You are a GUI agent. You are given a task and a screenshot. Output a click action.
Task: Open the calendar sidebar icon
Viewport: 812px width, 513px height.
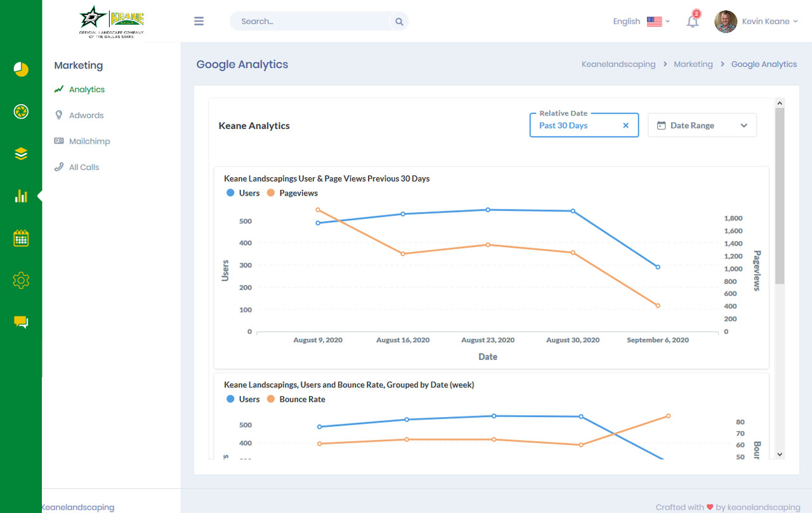point(21,238)
